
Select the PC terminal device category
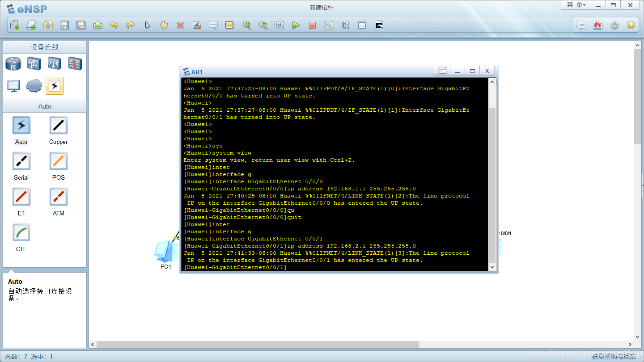13,86
